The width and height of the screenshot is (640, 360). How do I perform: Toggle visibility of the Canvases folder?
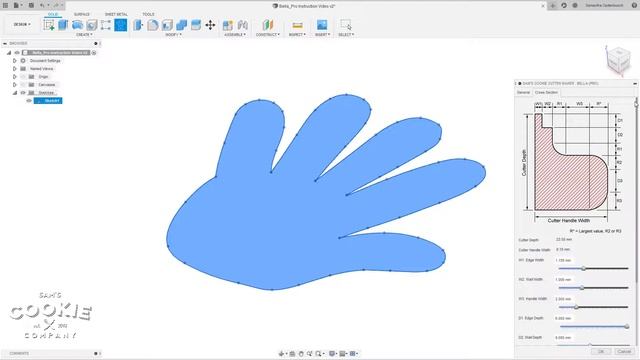[x=23, y=85]
